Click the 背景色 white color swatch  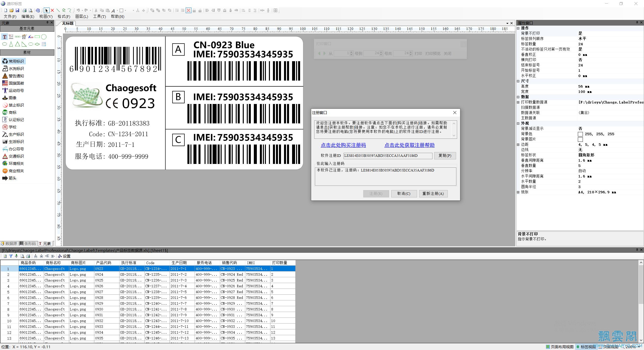coord(580,134)
